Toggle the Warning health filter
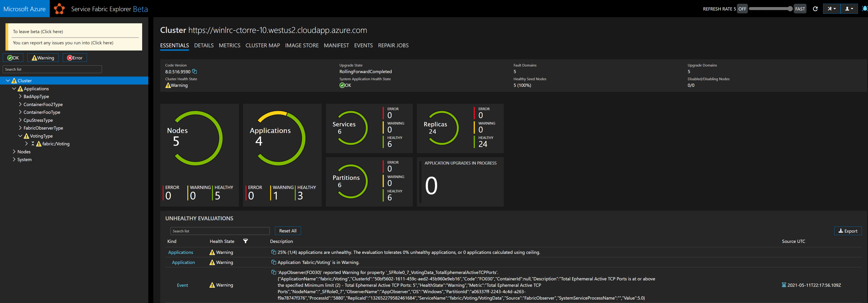The width and height of the screenshot is (868, 303). coord(43,58)
